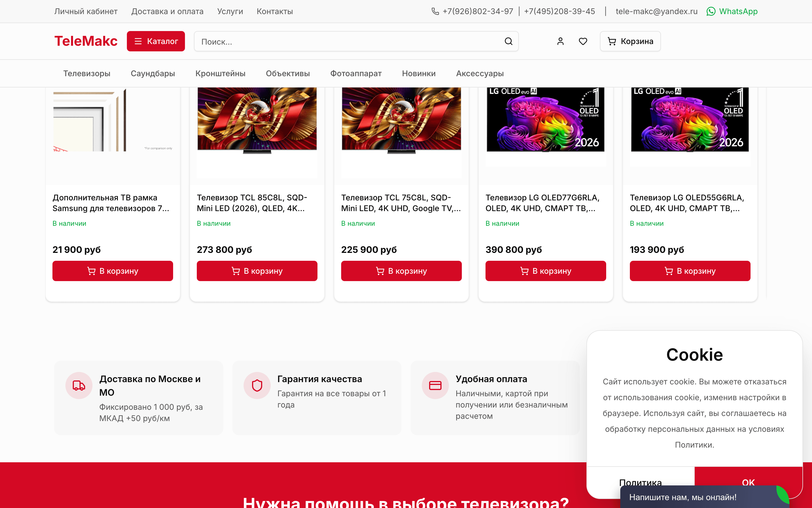Open Телевизор LG OLED55G6RLA title
Image resolution: width=812 pixels, height=508 pixels.
[x=687, y=203]
